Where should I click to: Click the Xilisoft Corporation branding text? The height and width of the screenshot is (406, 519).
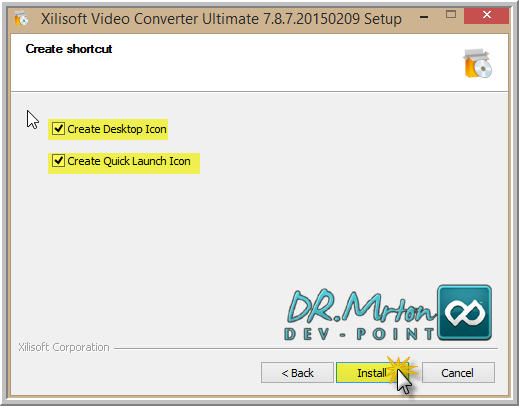[64, 347]
